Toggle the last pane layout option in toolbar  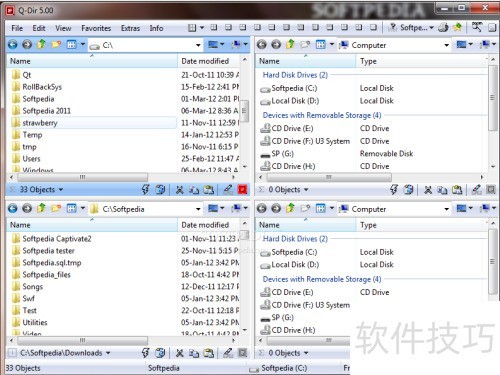tap(373, 28)
